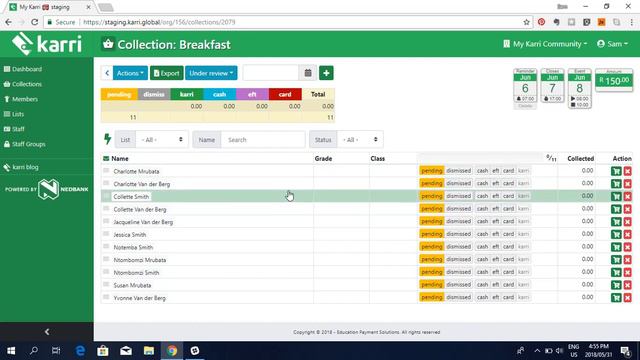This screenshot has width=640, height=360.
Task: Click the R 150.00 amount tile
Action: click(x=614, y=80)
